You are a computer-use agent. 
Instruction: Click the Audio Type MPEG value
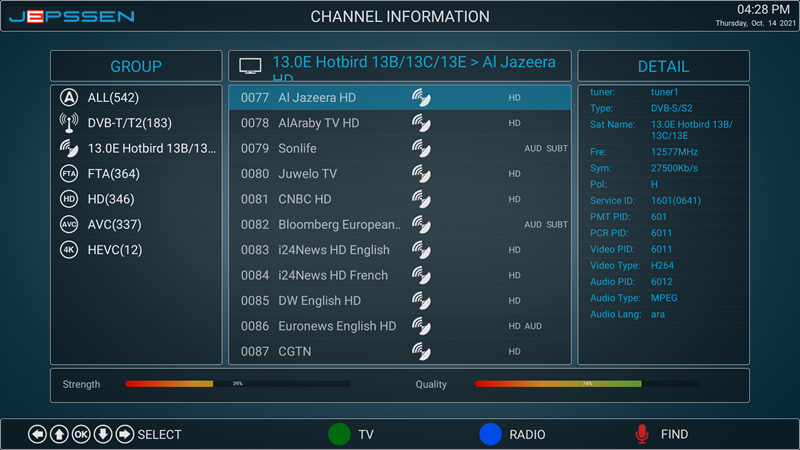pyautogui.click(x=664, y=298)
